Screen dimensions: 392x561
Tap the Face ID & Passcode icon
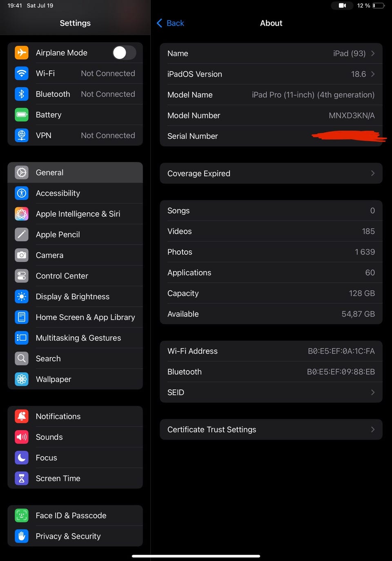coord(22,515)
